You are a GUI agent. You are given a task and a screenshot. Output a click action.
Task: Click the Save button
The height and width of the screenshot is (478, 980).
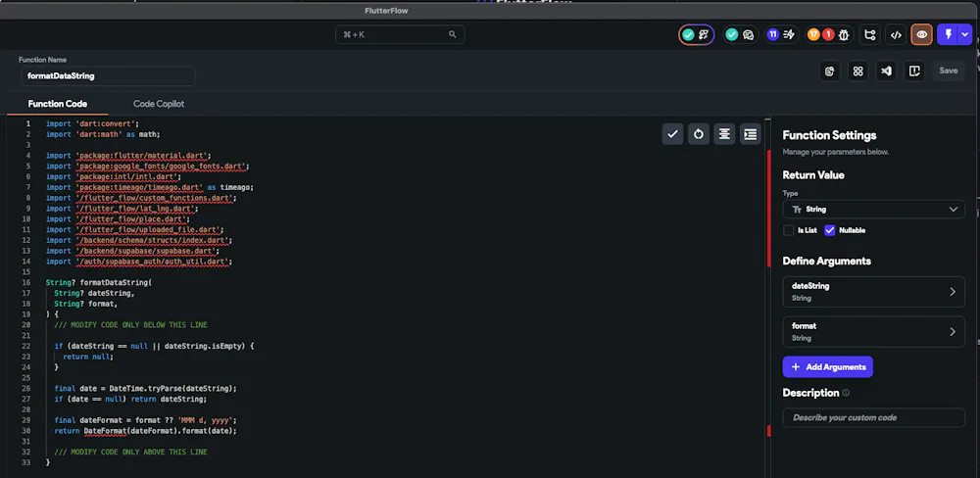pos(948,72)
